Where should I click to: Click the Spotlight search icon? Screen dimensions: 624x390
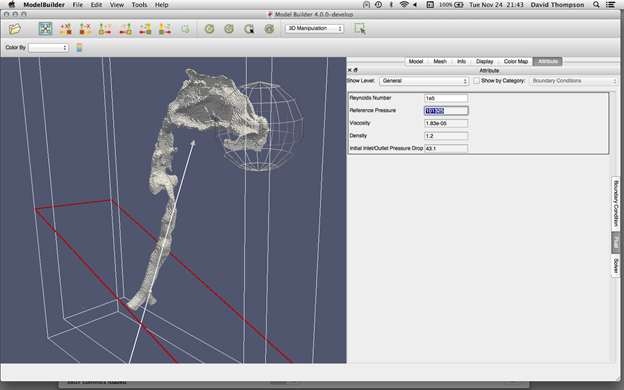pos(596,5)
